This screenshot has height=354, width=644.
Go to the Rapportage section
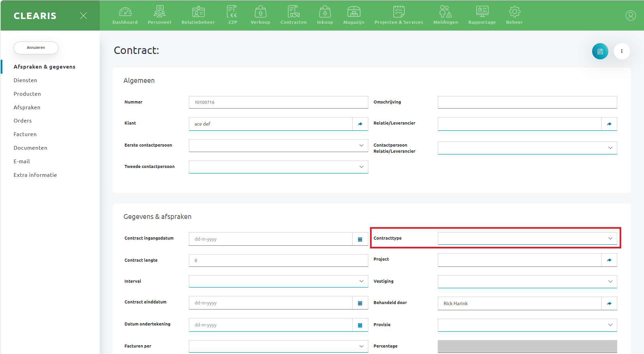(x=482, y=15)
